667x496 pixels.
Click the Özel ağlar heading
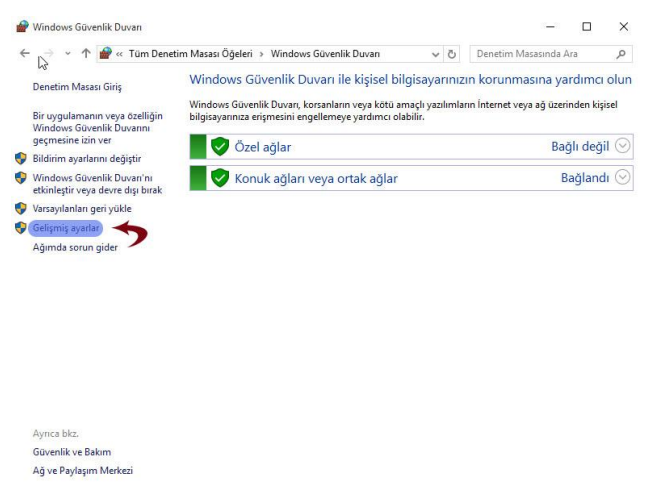tap(263, 147)
